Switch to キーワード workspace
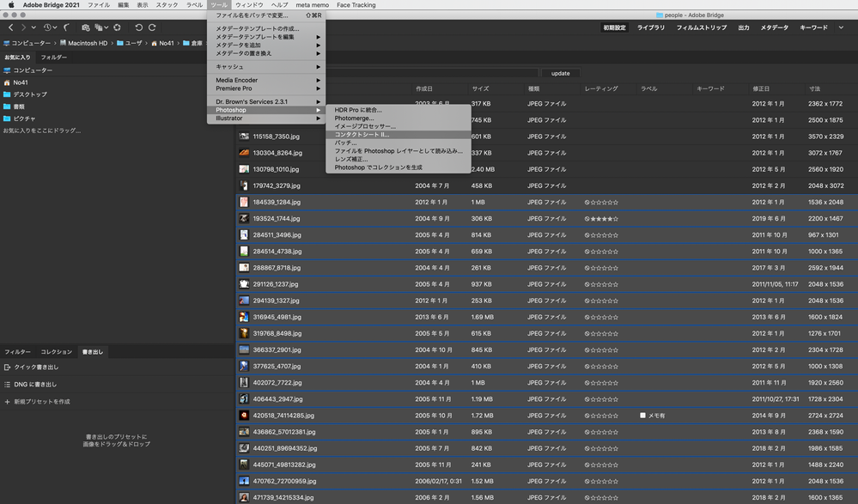This screenshot has height=504, width=858. point(813,27)
